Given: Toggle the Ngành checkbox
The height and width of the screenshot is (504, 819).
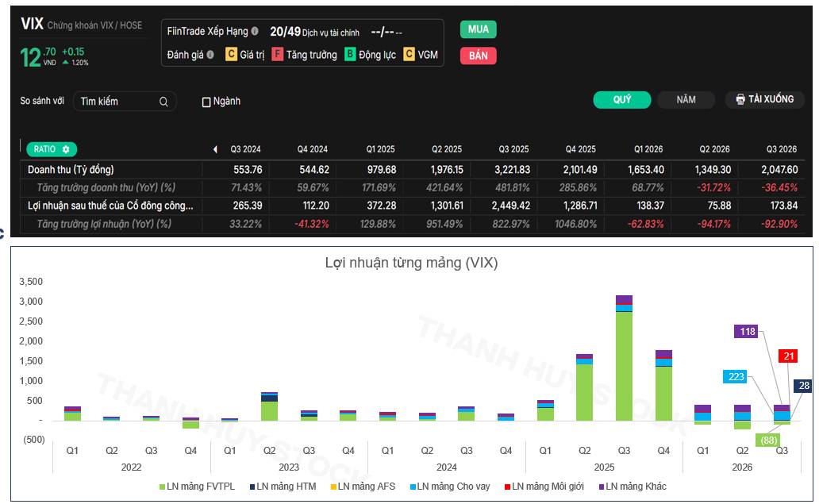Looking at the screenshot, I should click(206, 102).
